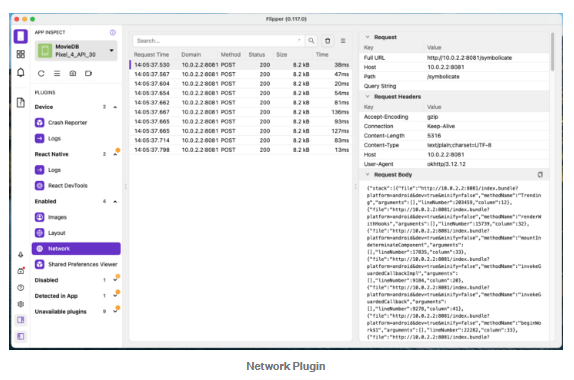Click the reload icon under the device selector
This screenshot has height=380, width=574.
pos(41,73)
